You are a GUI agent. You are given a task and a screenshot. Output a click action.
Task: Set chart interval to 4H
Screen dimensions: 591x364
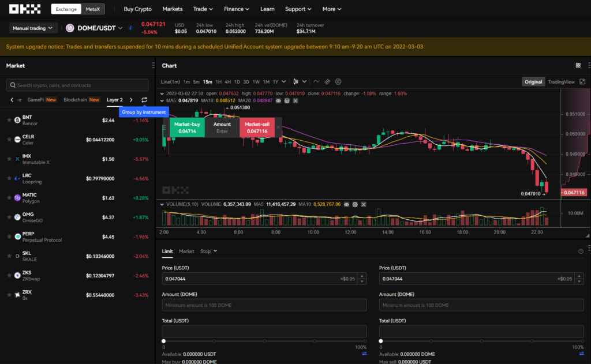point(227,82)
